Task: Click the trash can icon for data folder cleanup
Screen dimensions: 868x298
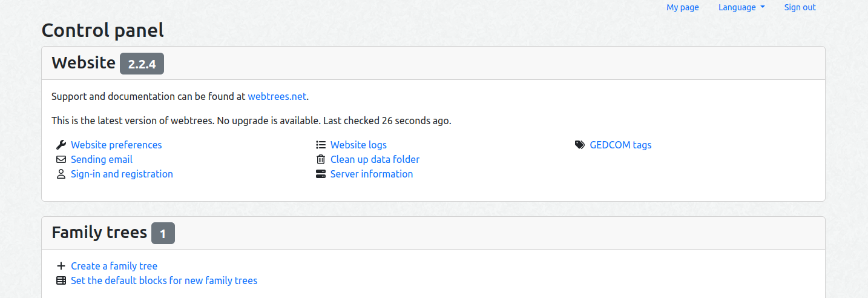Action: 321,159
